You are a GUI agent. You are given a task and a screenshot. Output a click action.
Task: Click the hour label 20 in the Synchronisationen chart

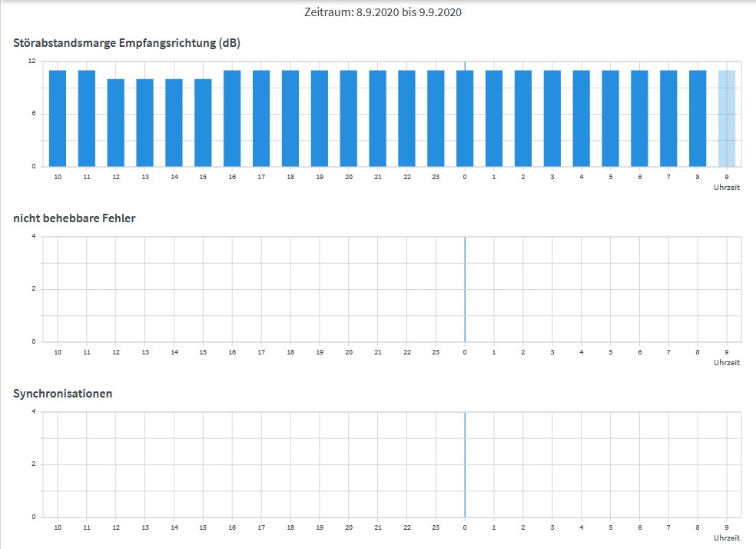click(348, 528)
